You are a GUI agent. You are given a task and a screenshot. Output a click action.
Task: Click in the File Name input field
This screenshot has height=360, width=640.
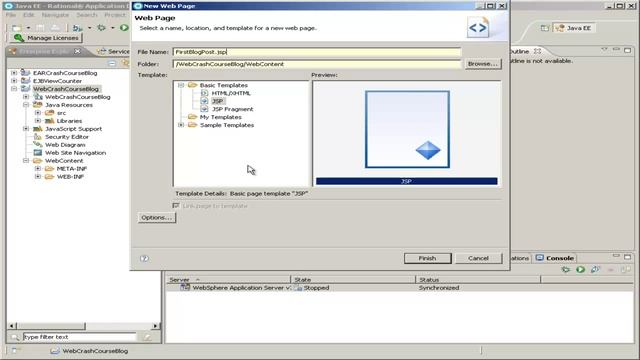tap(317, 52)
